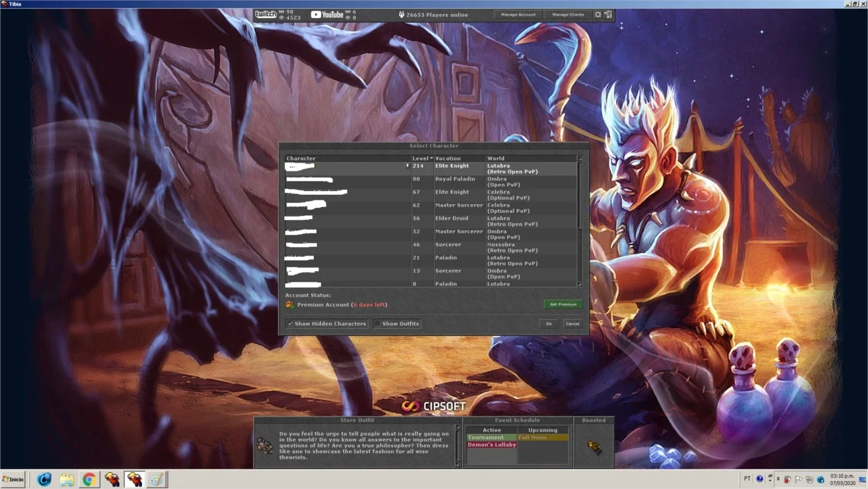This screenshot has height=489, width=868.
Task: Select the level 67 Elite Knight row
Action: (x=431, y=195)
